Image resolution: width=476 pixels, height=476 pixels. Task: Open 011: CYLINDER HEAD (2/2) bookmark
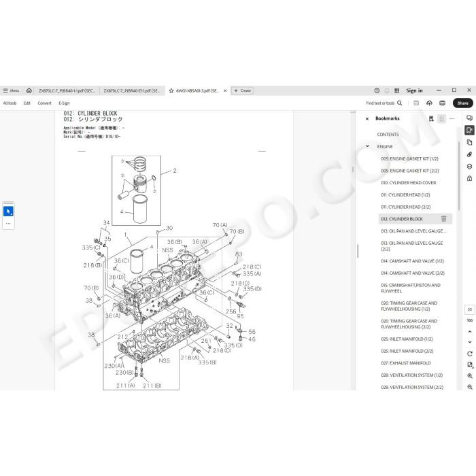(405, 207)
